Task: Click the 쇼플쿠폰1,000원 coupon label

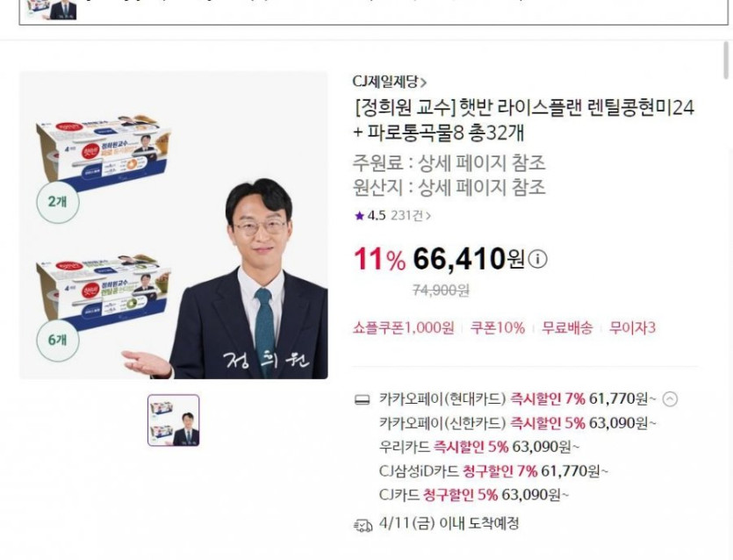Action: click(404, 328)
